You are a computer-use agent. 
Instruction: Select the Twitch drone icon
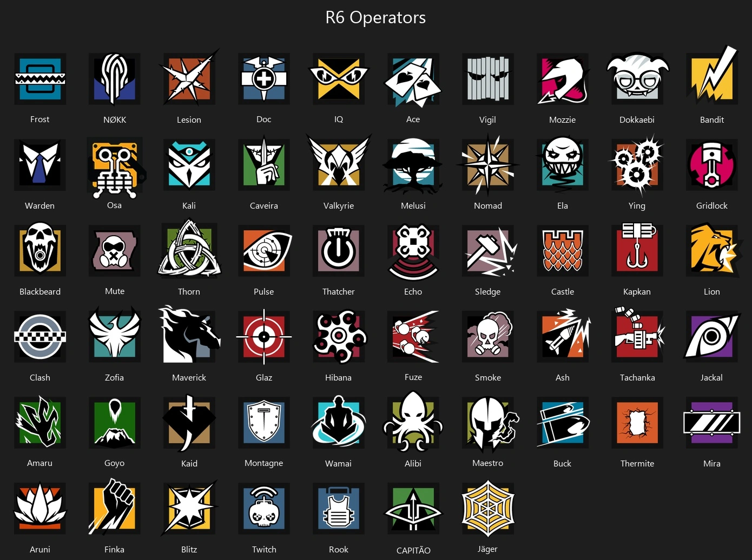click(264, 509)
